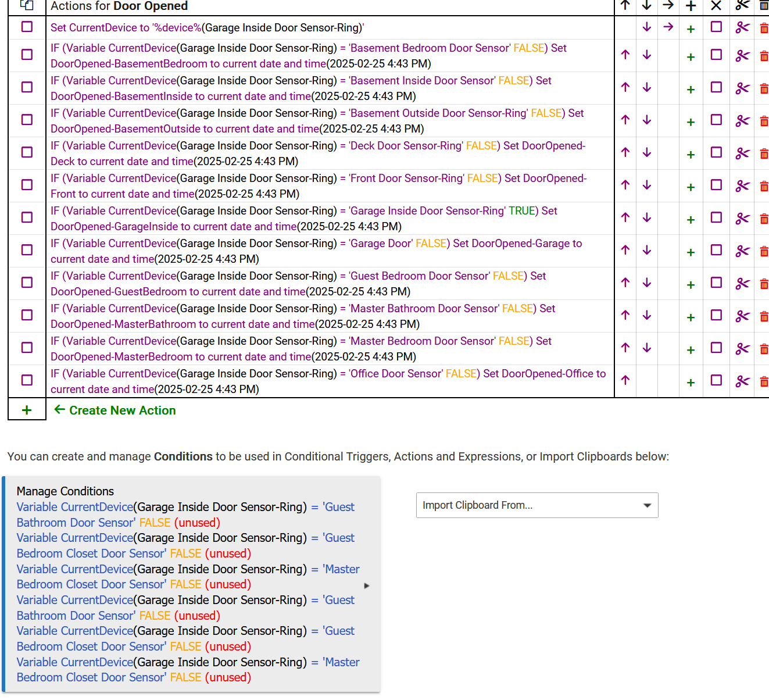
Task: Move the 'Office Door Sensor' action up
Action: tap(625, 381)
